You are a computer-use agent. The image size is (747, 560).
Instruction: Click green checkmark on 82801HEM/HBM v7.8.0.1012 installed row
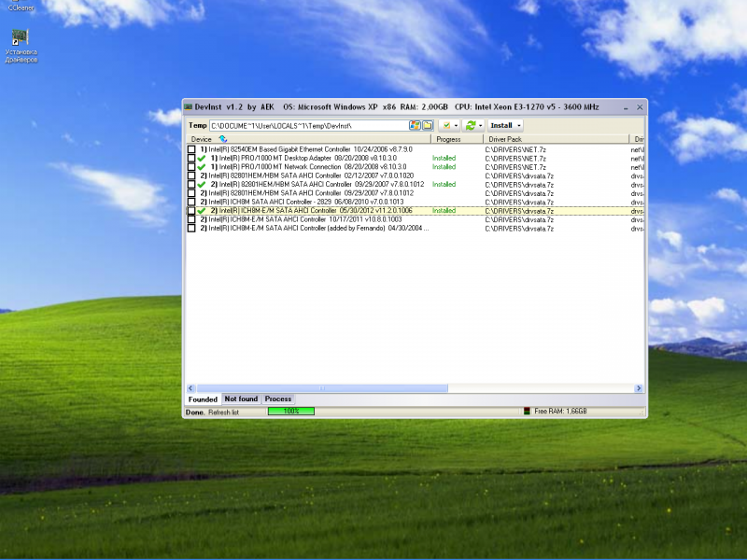click(202, 184)
